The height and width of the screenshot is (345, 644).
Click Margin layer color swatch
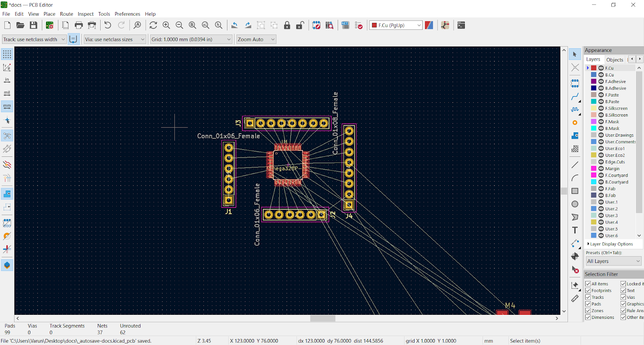pyautogui.click(x=594, y=169)
